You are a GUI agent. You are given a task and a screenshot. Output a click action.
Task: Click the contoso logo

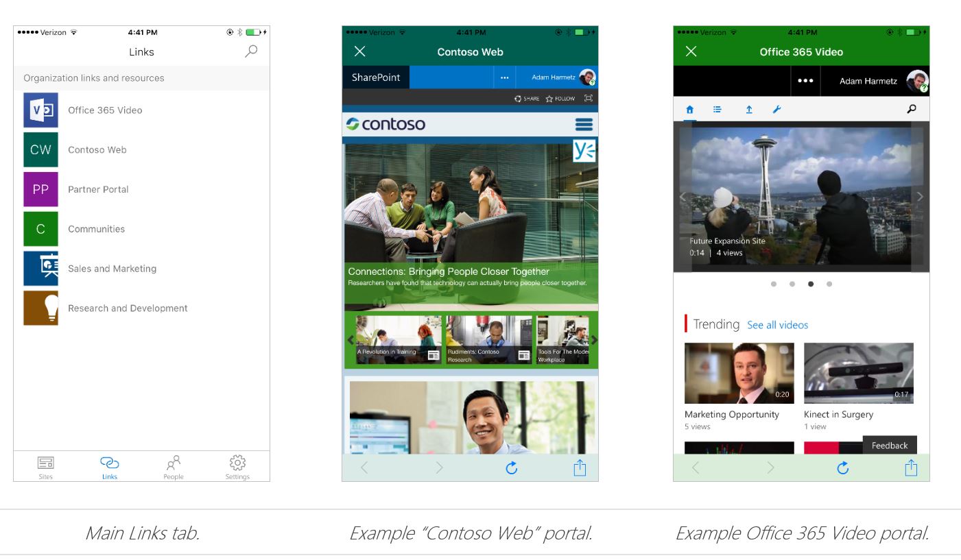(385, 124)
